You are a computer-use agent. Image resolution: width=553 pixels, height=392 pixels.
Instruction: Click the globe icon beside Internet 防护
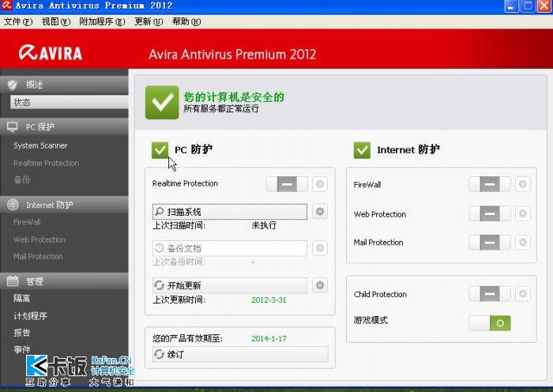point(13,205)
